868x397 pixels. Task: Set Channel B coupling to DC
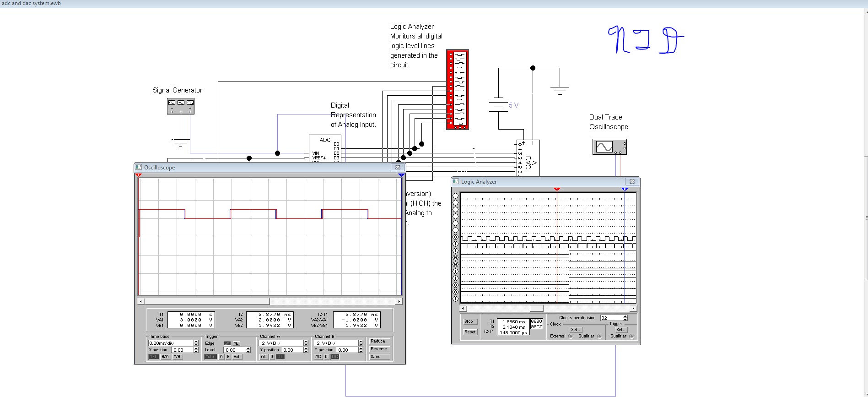pos(334,357)
